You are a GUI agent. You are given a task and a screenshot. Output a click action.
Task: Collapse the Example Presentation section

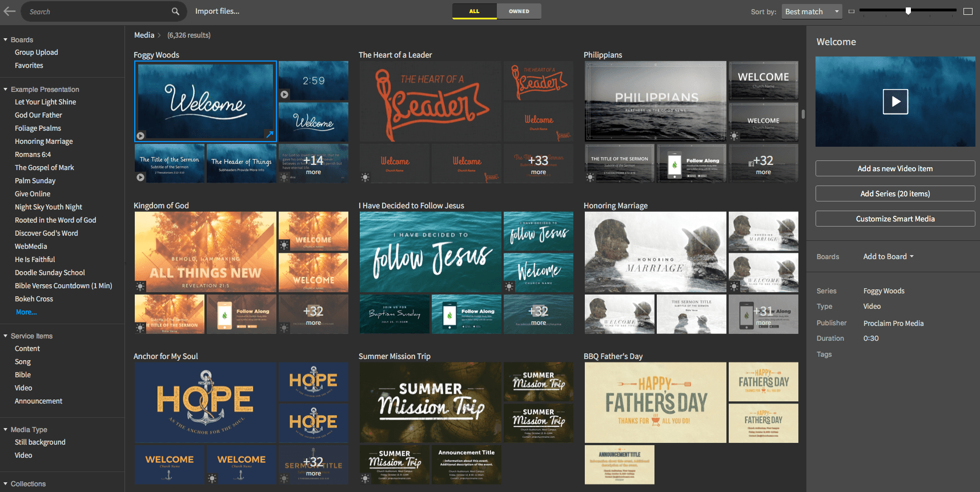click(x=6, y=90)
